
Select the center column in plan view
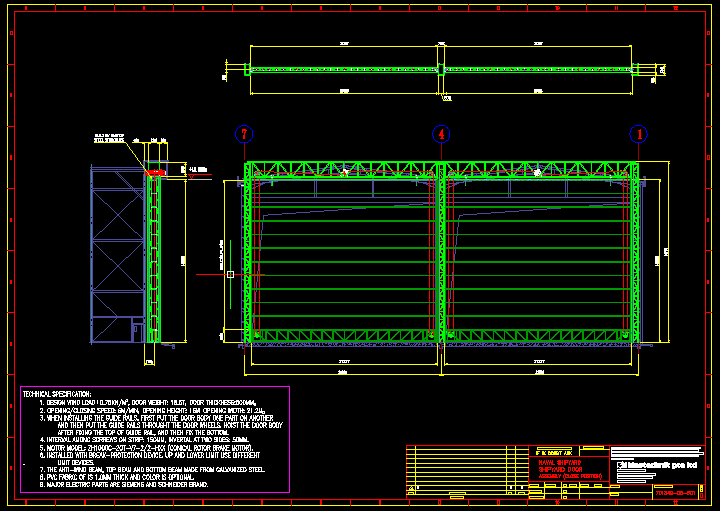pos(441,69)
